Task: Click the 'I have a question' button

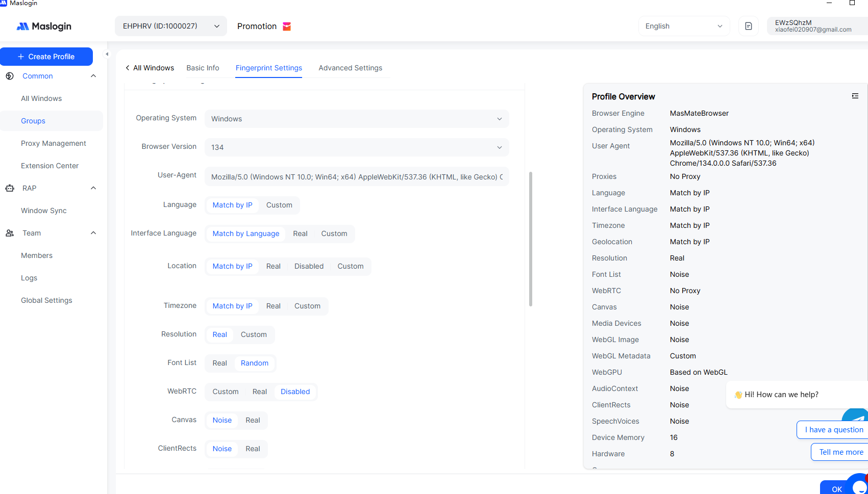Action: [x=833, y=430]
